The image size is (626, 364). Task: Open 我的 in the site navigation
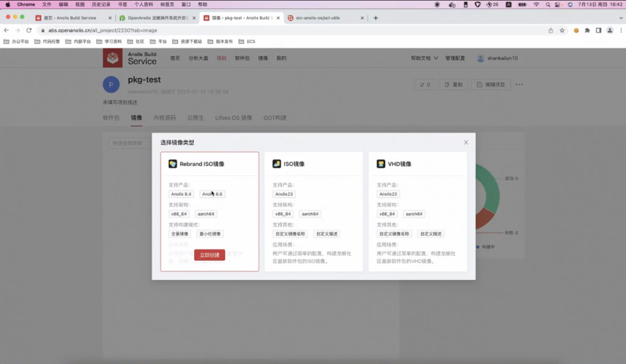point(282,59)
